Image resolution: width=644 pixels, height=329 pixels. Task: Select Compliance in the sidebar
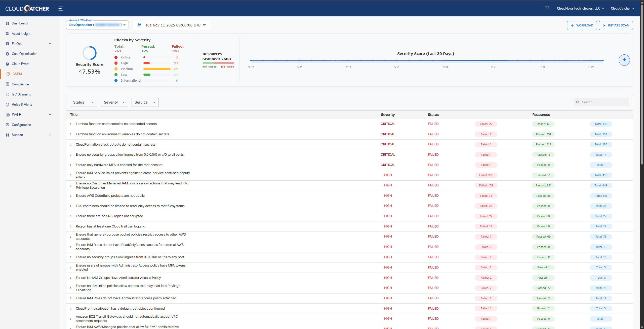click(x=20, y=84)
